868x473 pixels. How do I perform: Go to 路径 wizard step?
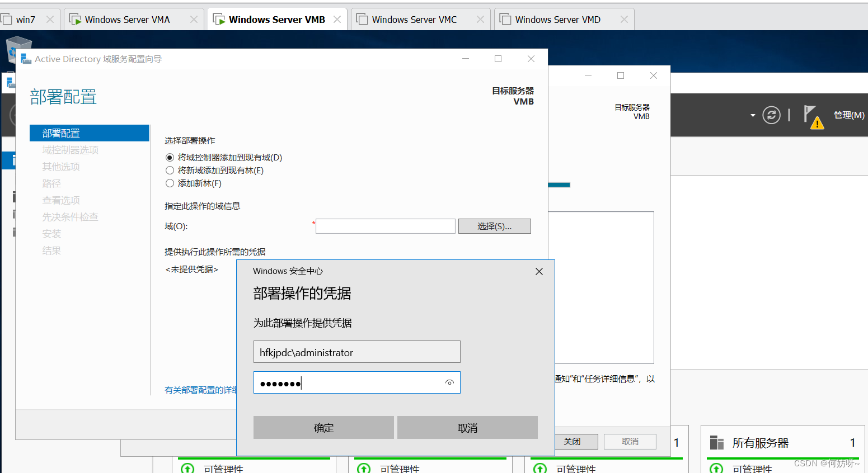[51, 183]
